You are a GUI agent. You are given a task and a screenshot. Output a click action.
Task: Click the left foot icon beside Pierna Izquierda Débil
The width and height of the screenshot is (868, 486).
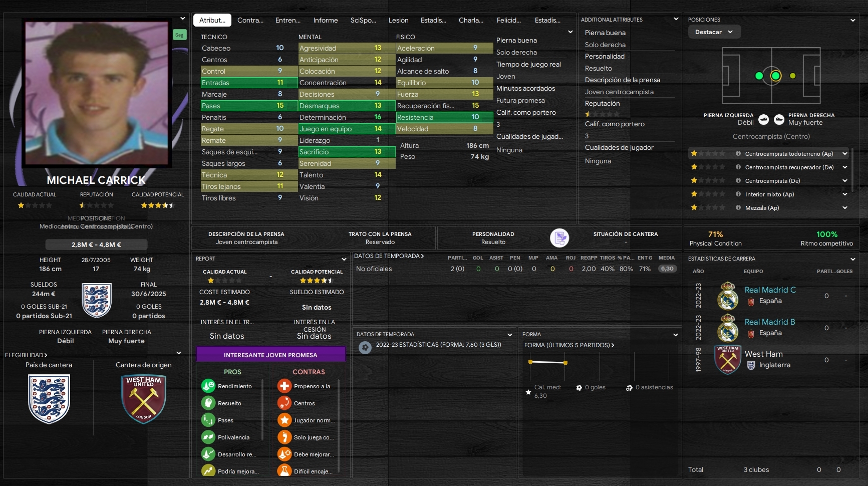point(763,119)
